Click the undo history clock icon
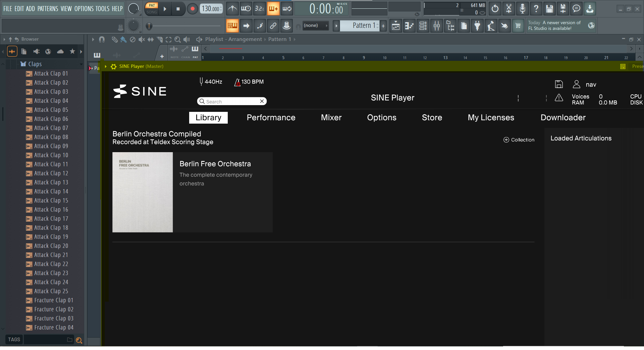This screenshot has width=644, height=350. click(x=495, y=9)
